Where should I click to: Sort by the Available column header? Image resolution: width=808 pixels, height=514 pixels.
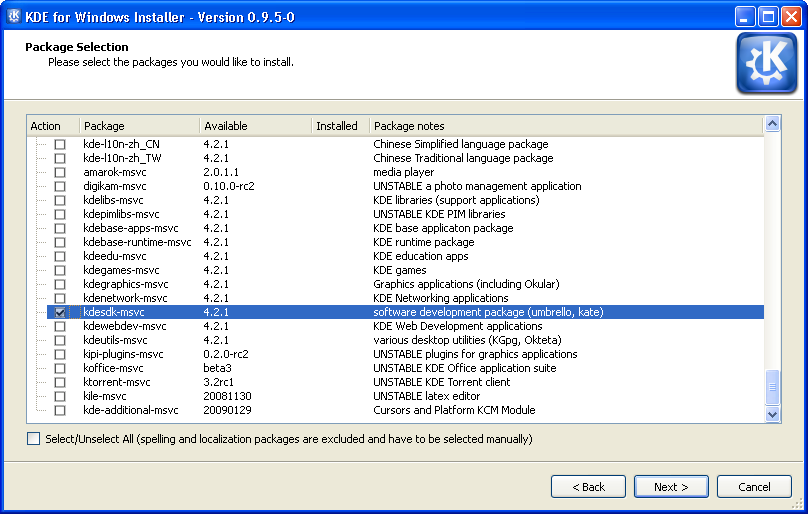[x=256, y=126]
